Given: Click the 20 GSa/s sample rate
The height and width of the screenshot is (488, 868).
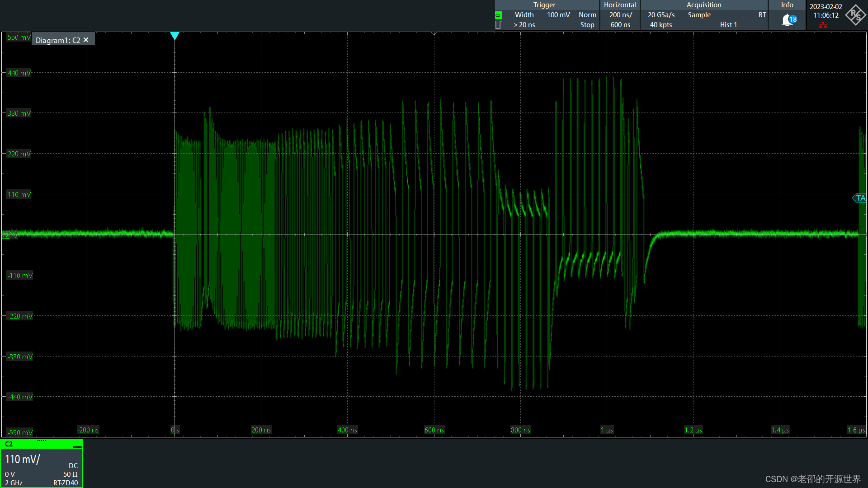Looking at the screenshot, I should [x=661, y=15].
